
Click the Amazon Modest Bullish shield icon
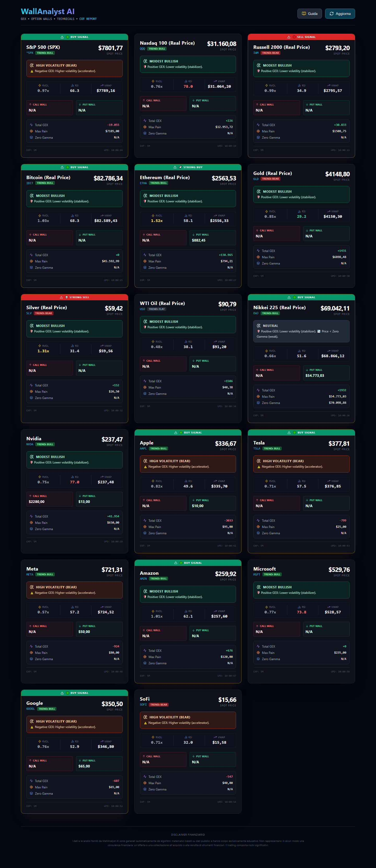145,597
